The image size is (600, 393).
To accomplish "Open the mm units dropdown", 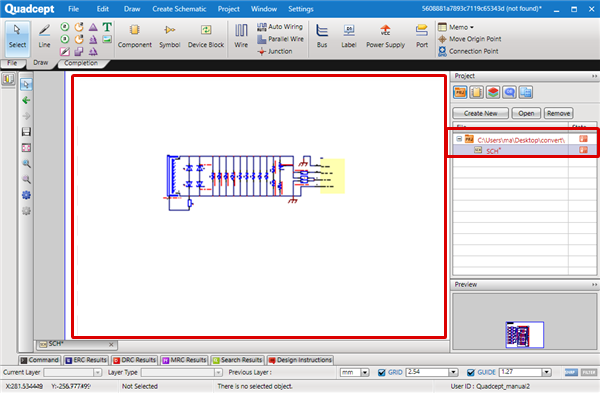I will pyautogui.click(x=364, y=372).
